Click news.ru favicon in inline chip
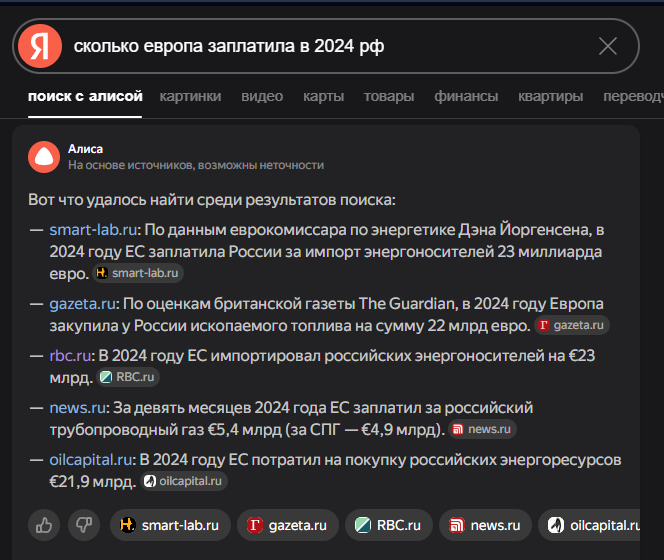Image resolution: width=664 pixels, height=560 pixels. pyautogui.click(x=458, y=429)
